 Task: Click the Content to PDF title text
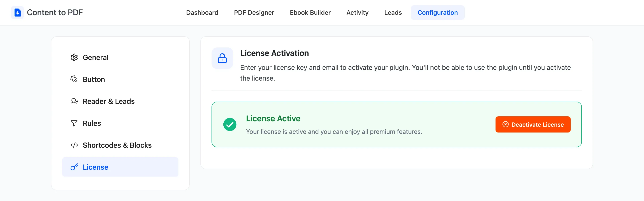tap(55, 13)
